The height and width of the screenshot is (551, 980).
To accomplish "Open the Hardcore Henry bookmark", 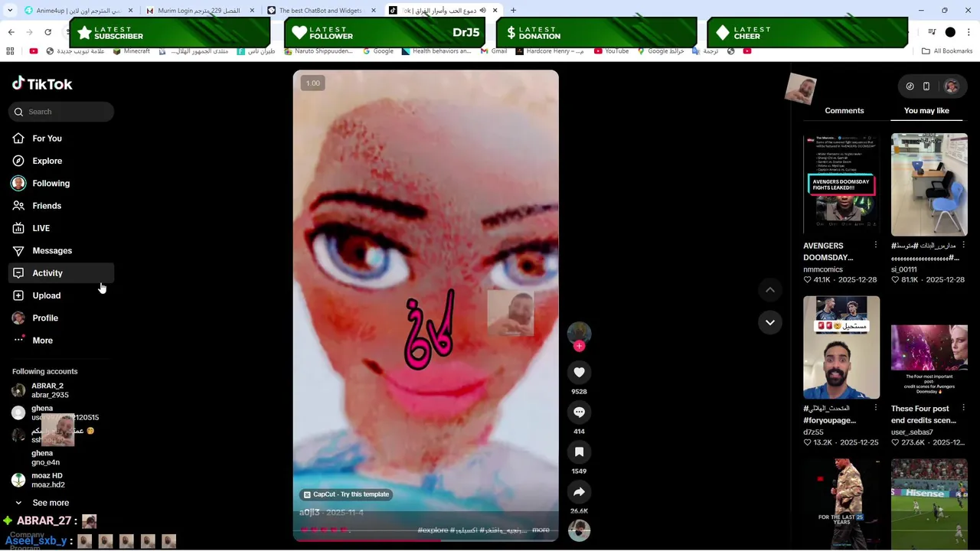I will click(x=550, y=51).
